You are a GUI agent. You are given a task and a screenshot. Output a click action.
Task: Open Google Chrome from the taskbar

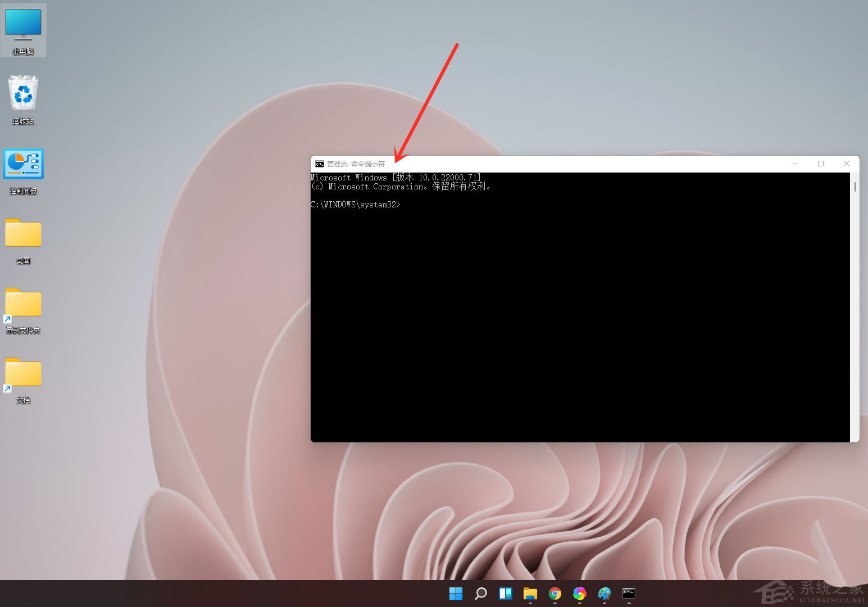555,594
